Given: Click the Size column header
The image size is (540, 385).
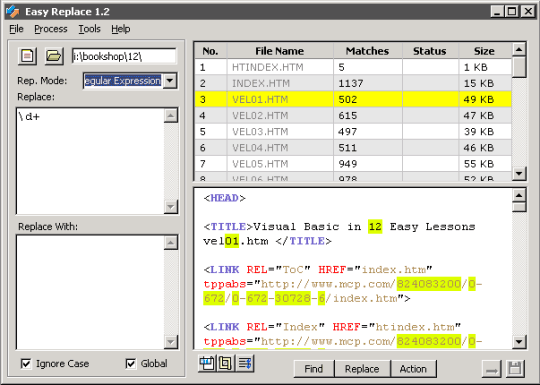Looking at the screenshot, I should click(x=485, y=51).
